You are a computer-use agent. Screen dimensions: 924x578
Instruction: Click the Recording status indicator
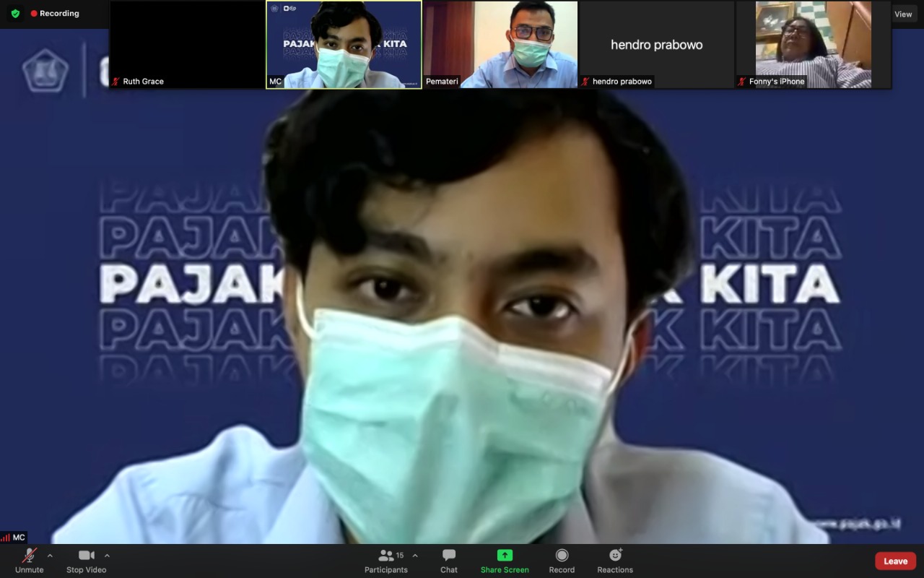tap(55, 14)
